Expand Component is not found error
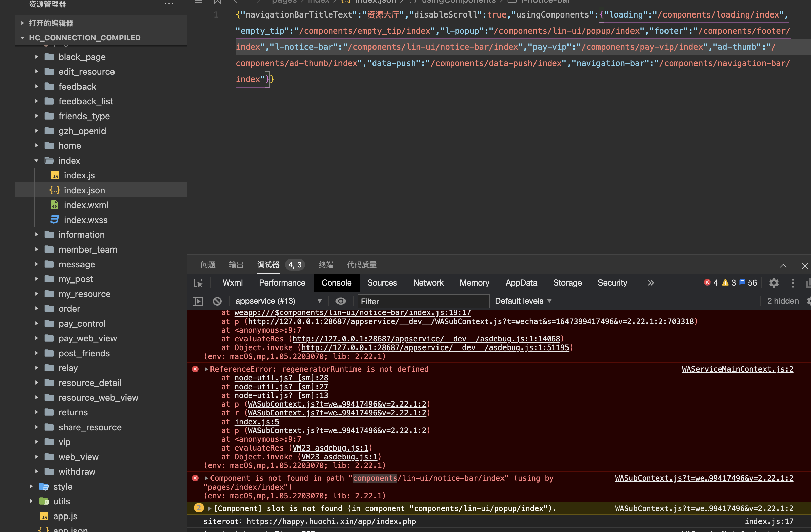The width and height of the screenshot is (811, 532). click(x=206, y=478)
